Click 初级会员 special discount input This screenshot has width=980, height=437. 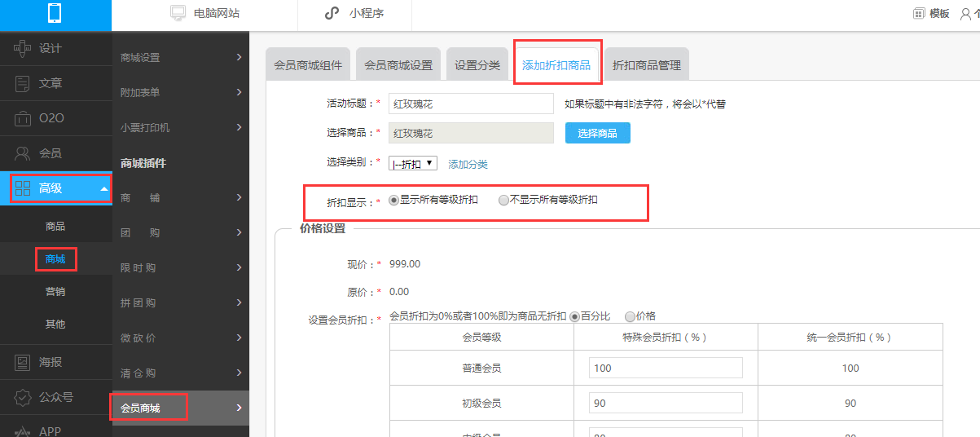pos(666,403)
